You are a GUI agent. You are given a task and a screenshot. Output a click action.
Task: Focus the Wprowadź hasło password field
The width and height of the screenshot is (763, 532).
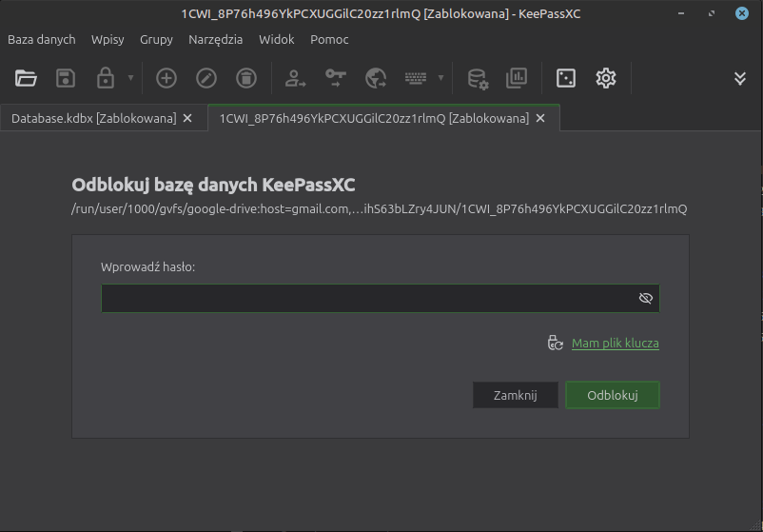366,299
